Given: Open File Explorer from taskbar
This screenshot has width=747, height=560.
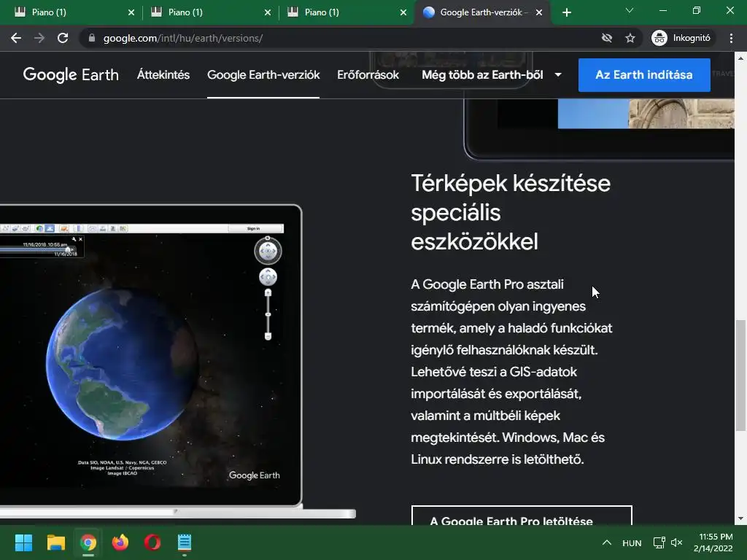Looking at the screenshot, I should pos(55,542).
